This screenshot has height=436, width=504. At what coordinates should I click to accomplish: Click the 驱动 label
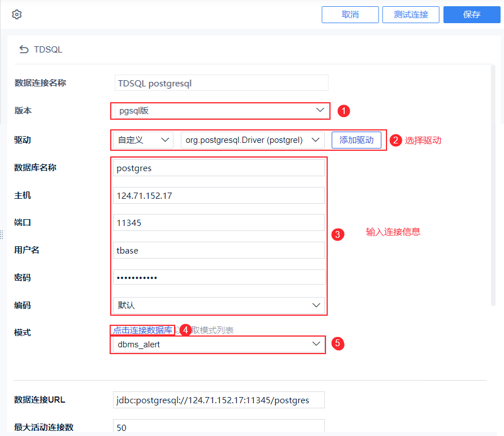(x=23, y=140)
